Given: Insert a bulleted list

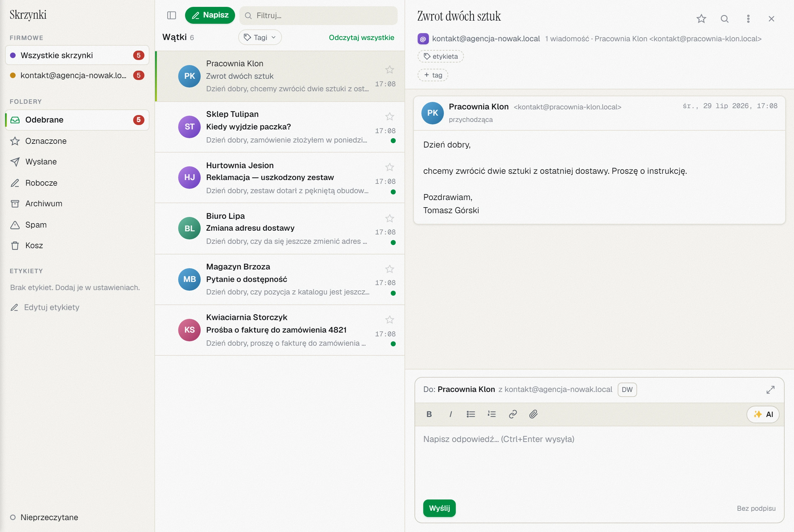Looking at the screenshot, I should click(x=471, y=414).
